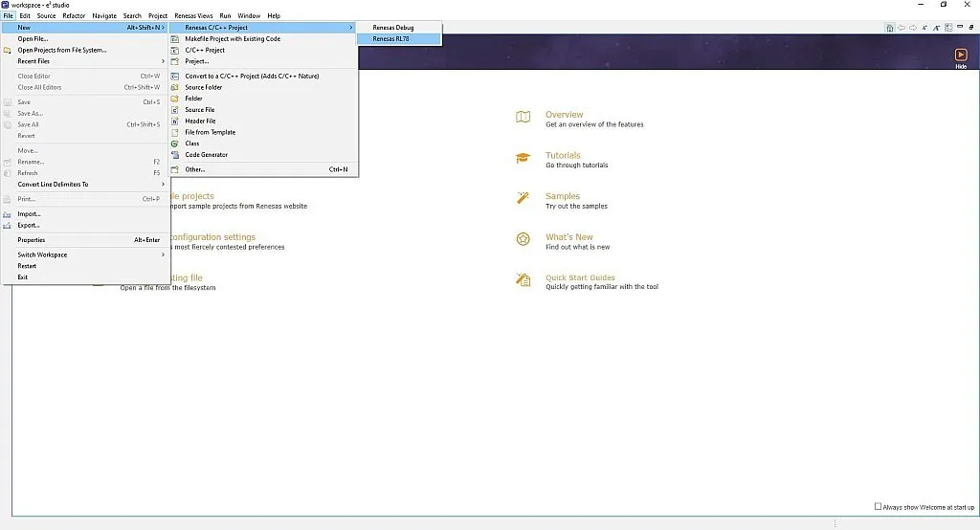Viewport: 980px width, 530px height.
Task: Click the customize page layout icon
Action: (947, 28)
